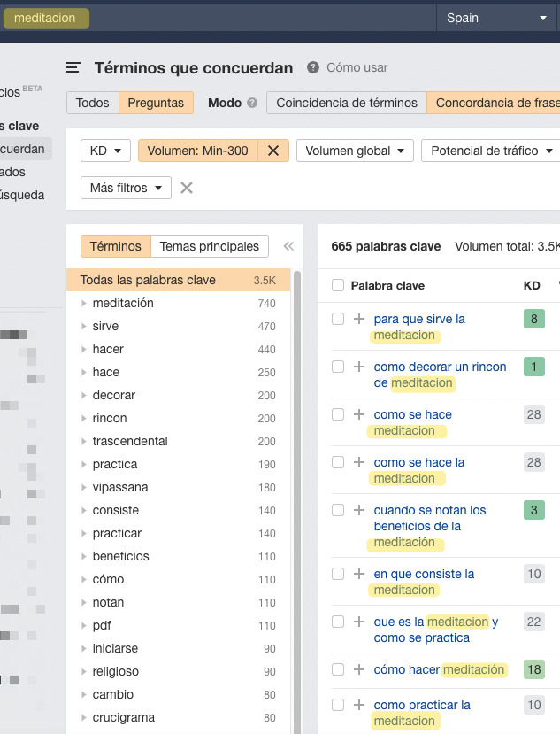The image size is (560, 734).
Task: Click the hamburger menu icon beside the title
Action: coord(73,68)
